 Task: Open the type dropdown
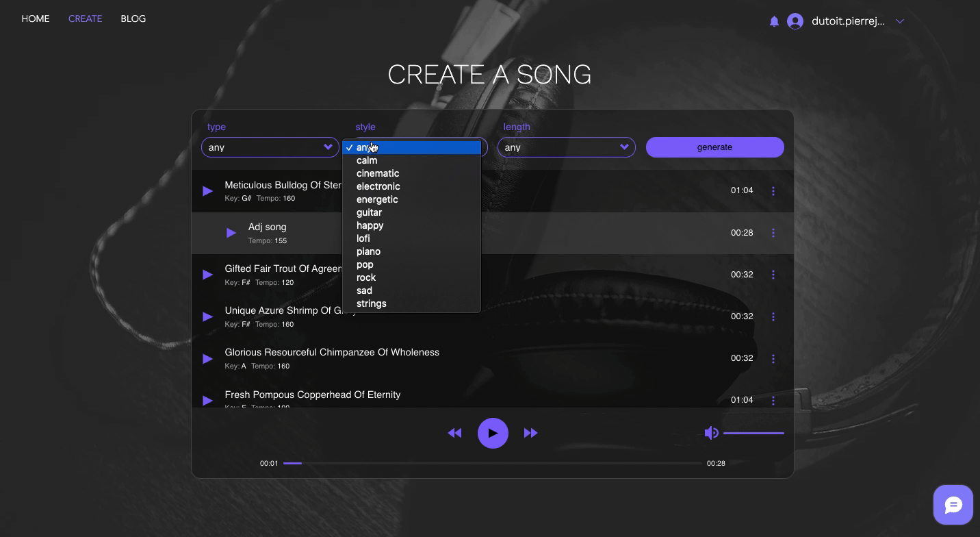tap(270, 147)
